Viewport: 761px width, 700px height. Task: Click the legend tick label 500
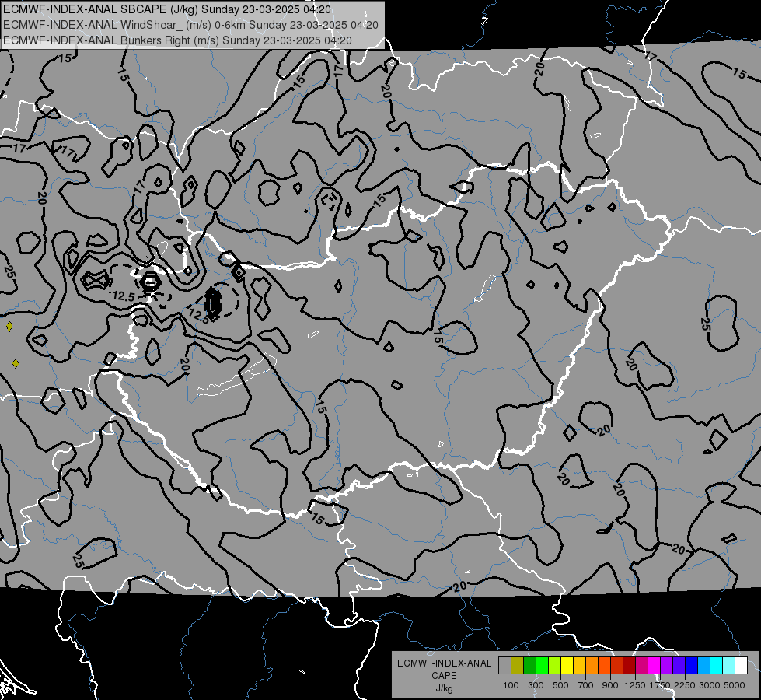tap(560, 685)
